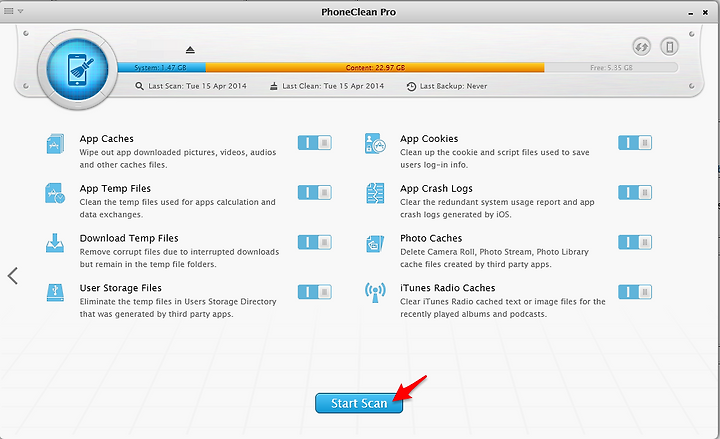Screen dimensions: 720x439
Task: Minimize the PhoneClean Pro window
Action: pyautogui.click(x=690, y=13)
